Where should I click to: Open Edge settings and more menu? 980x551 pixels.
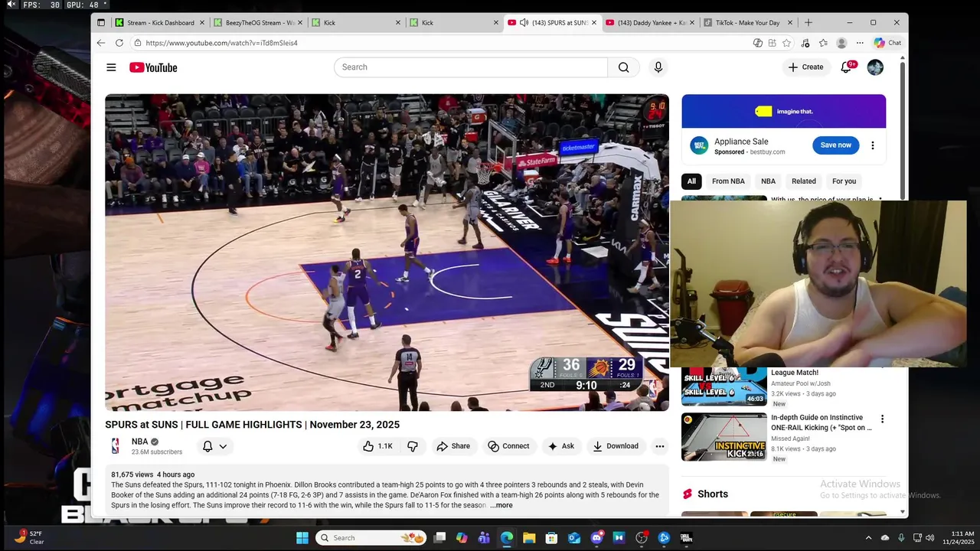pos(860,43)
